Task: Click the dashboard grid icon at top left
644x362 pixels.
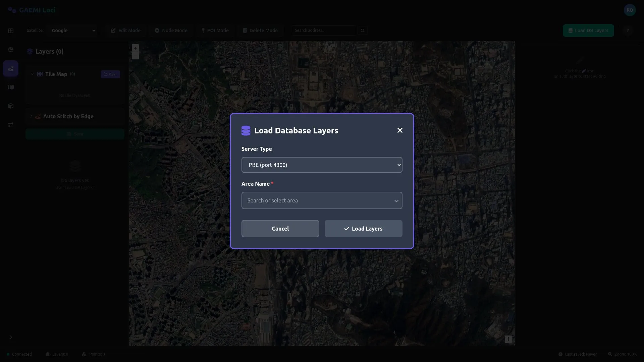Action: (x=11, y=31)
